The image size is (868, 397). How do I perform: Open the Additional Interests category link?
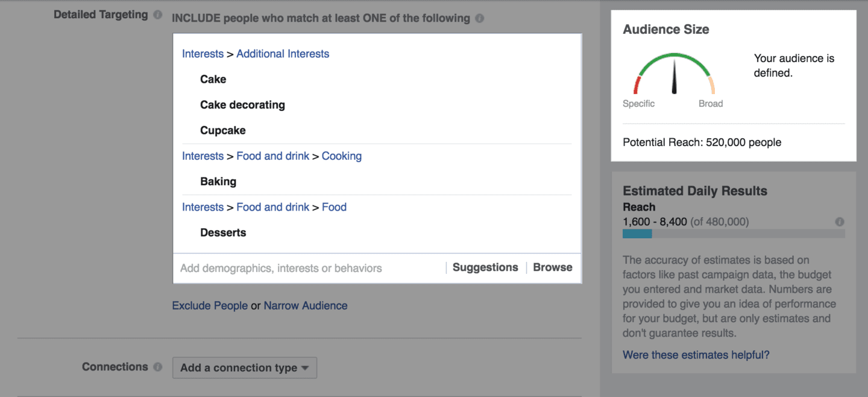283,54
